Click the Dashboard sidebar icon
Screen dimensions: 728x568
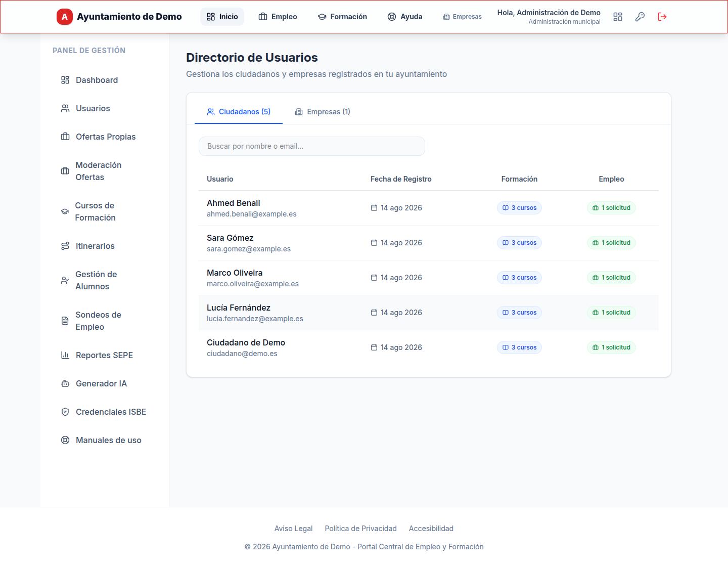(x=65, y=80)
